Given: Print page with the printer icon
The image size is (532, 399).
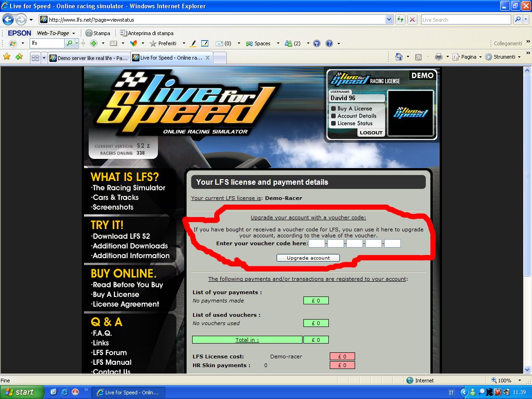Looking at the screenshot, I should 439,57.
